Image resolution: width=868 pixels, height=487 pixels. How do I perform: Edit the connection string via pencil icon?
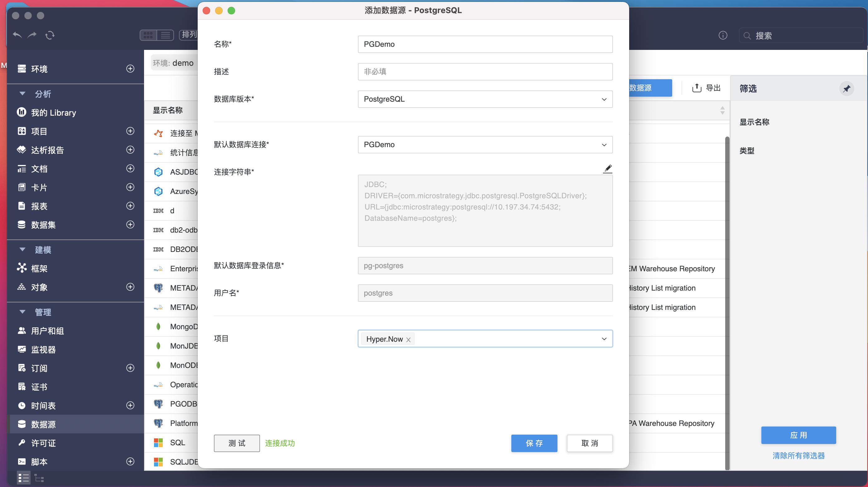point(608,168)
